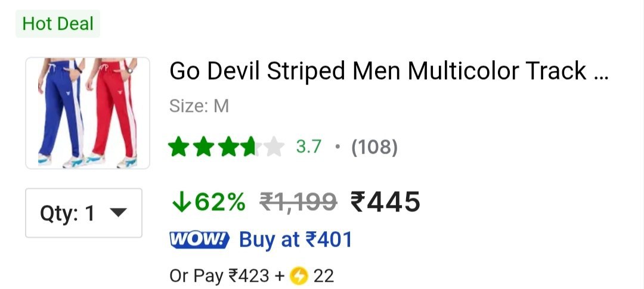Open the Qty: 1 quantity dropdown
The height and width of the screenshot is (289, 644).
[x=84, y=213]
